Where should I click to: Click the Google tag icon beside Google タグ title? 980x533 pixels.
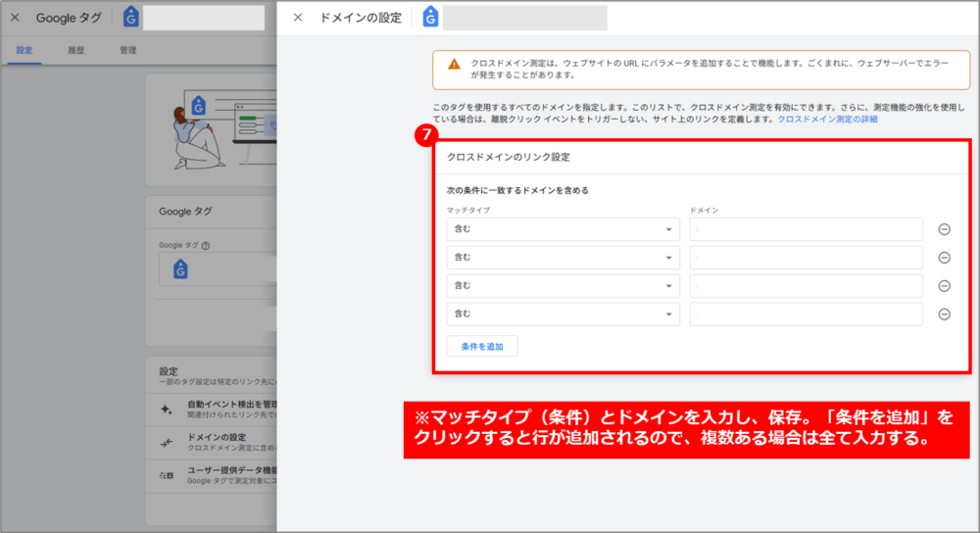tap(130, 18)
